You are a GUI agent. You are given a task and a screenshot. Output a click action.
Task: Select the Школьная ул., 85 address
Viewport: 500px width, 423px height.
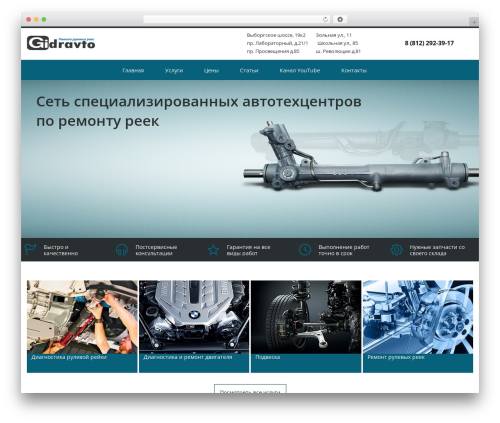click(x=338, y=43)
